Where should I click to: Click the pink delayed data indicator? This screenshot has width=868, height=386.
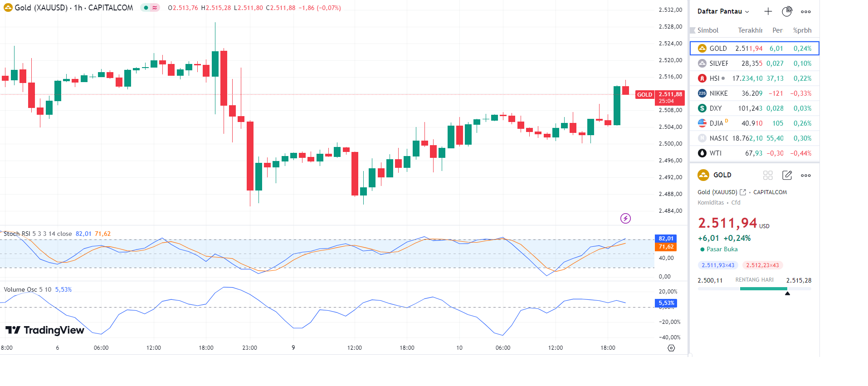[155, 8]
